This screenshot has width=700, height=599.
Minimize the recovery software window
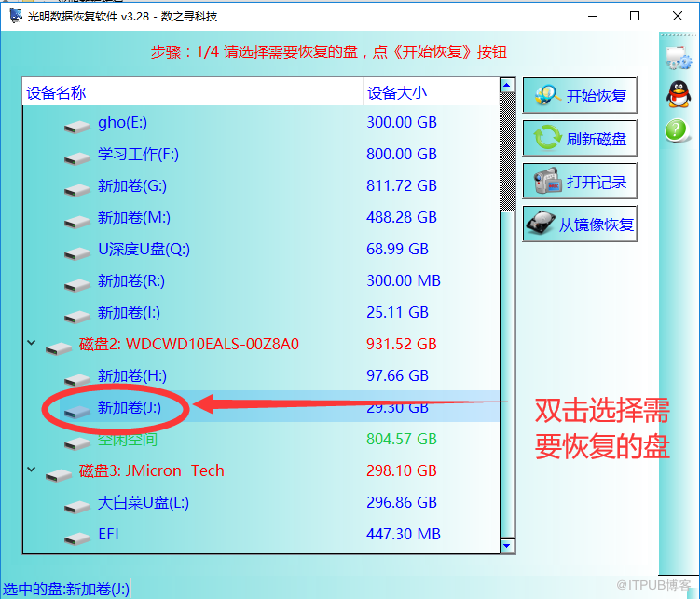click(x=593, y=16)
